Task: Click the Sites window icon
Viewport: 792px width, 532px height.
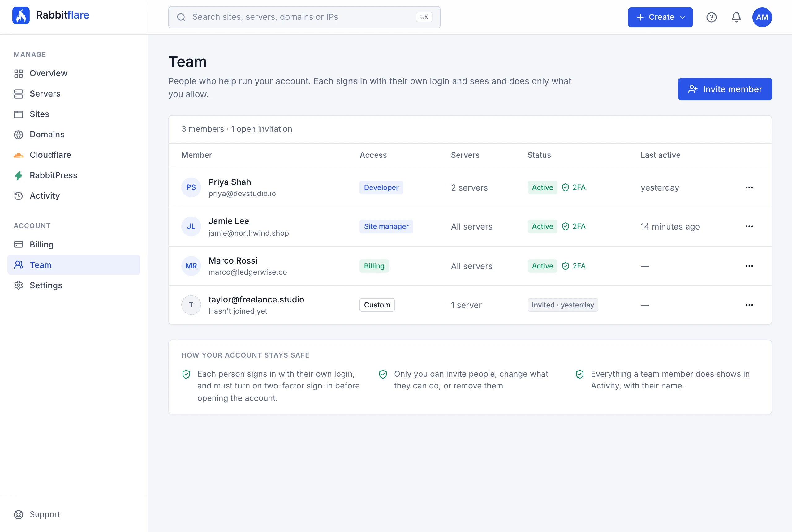Action: point(19,114)
